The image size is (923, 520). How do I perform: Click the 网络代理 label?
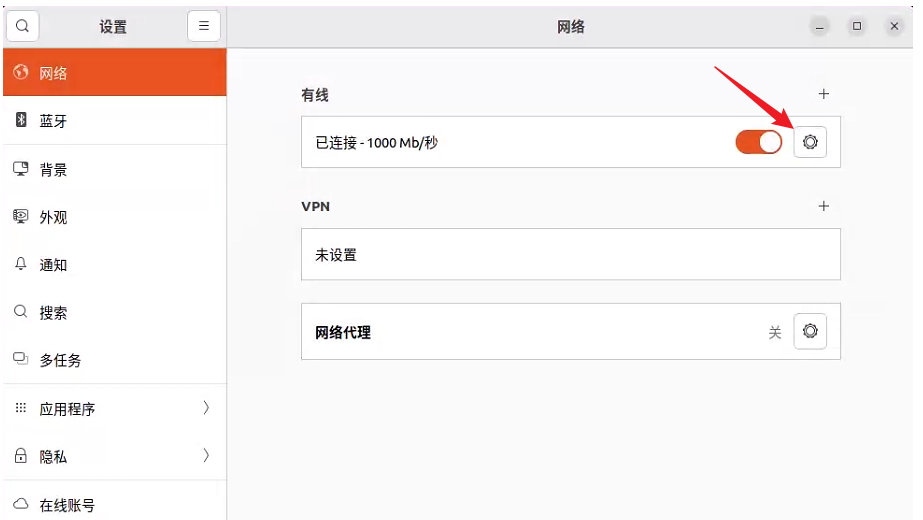click(x=343, y=332)
